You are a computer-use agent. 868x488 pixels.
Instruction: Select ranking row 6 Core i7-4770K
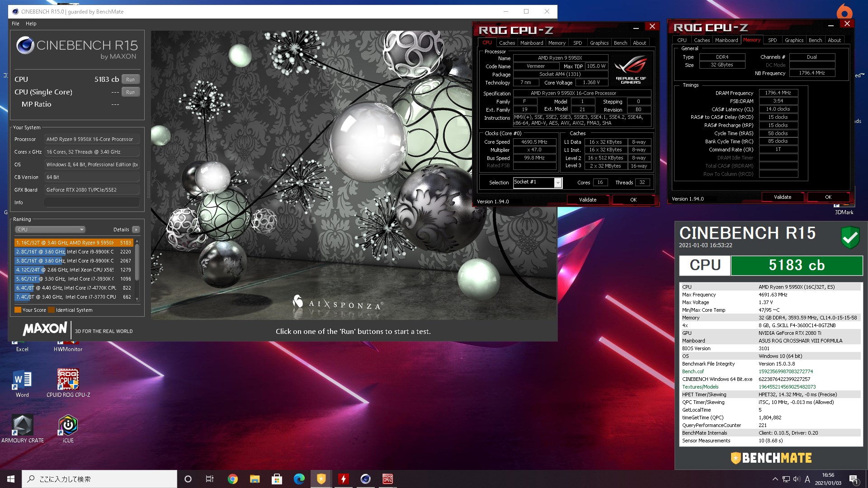coord(74,288)
